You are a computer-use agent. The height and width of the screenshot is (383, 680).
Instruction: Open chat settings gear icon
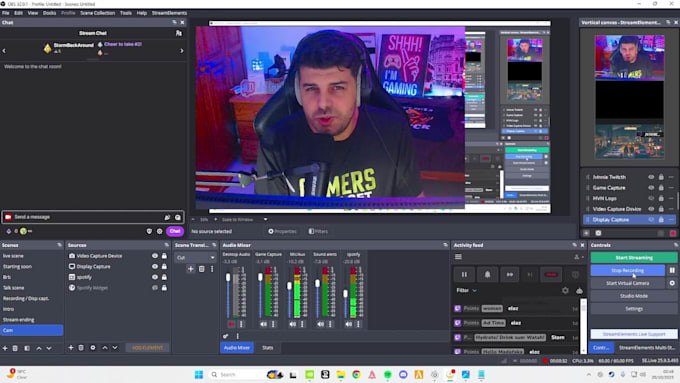pos(160,231)
